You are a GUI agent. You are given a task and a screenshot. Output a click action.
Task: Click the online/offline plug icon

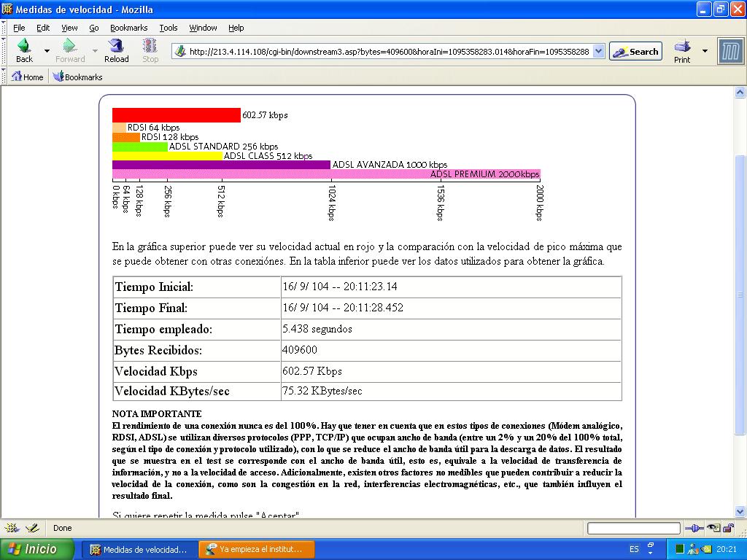coord(694,528)
